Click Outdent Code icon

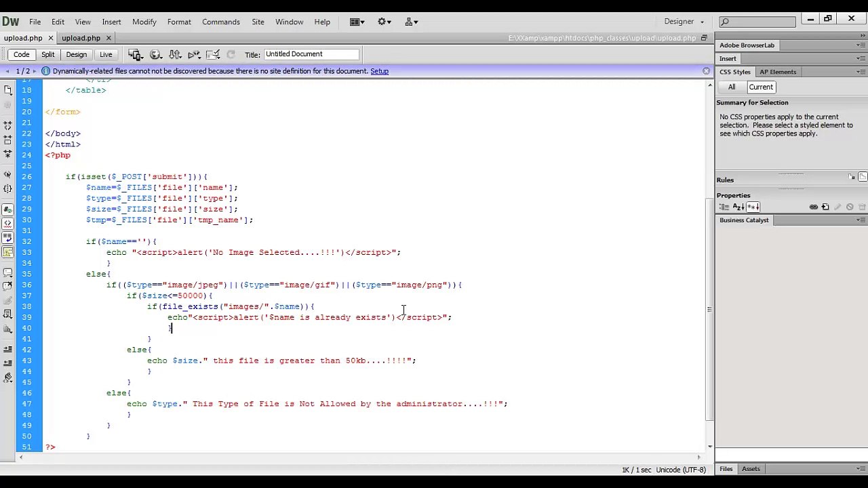(8, 362)
